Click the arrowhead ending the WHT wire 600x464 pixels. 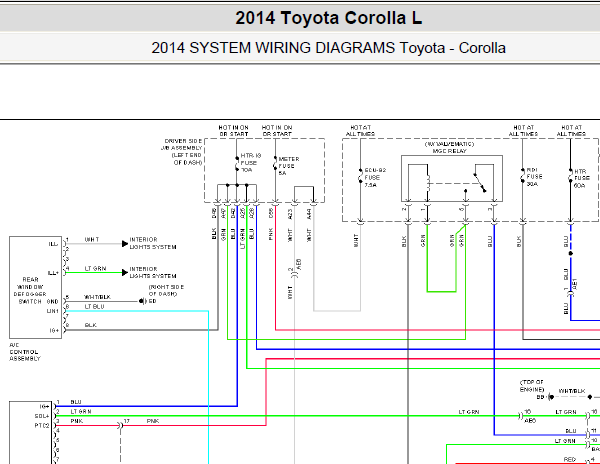125,244
